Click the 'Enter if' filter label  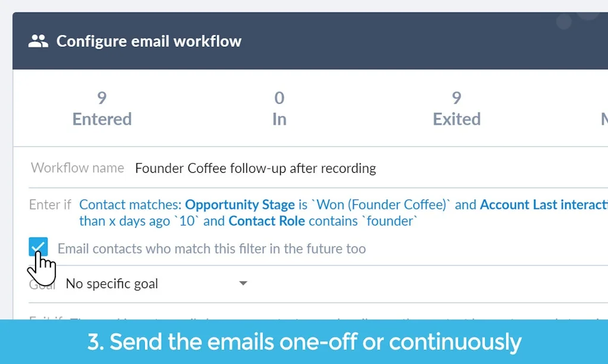point(50,204)
